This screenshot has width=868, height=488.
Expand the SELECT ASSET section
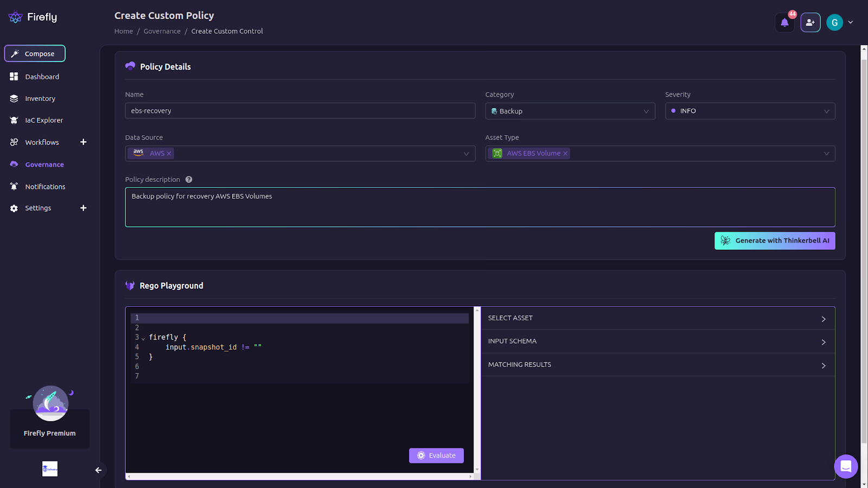point(658,319)
